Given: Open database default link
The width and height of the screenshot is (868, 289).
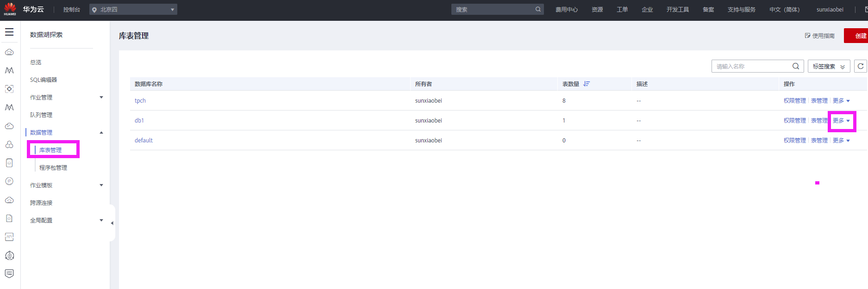Looking at the screenshot, I should pyautogui.click(x=144, y=140).
